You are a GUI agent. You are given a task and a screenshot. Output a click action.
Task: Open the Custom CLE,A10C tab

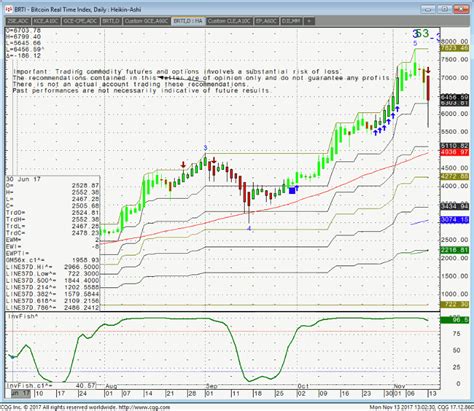[x=229, y=21]
